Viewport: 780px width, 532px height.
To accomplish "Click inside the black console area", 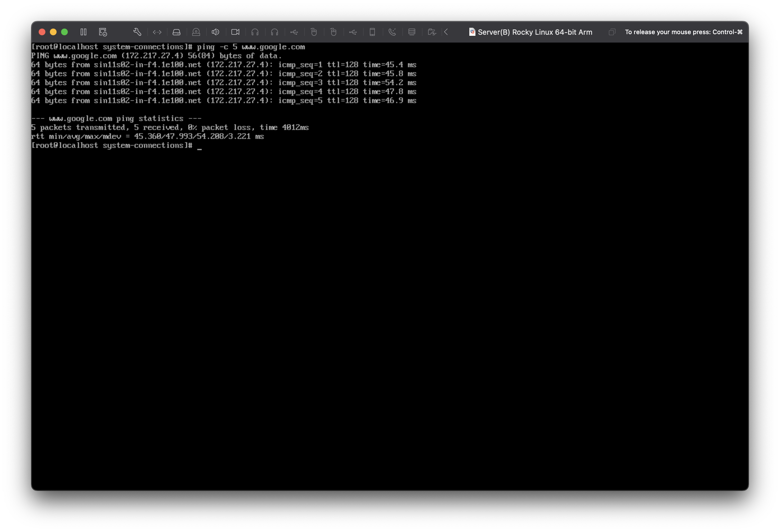I will tap(389, 302).
